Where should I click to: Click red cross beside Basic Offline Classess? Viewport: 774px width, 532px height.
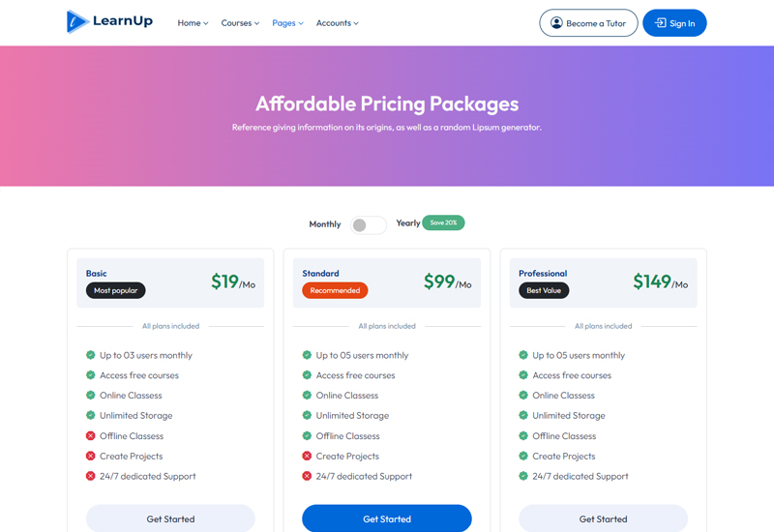tap(91, 436)
